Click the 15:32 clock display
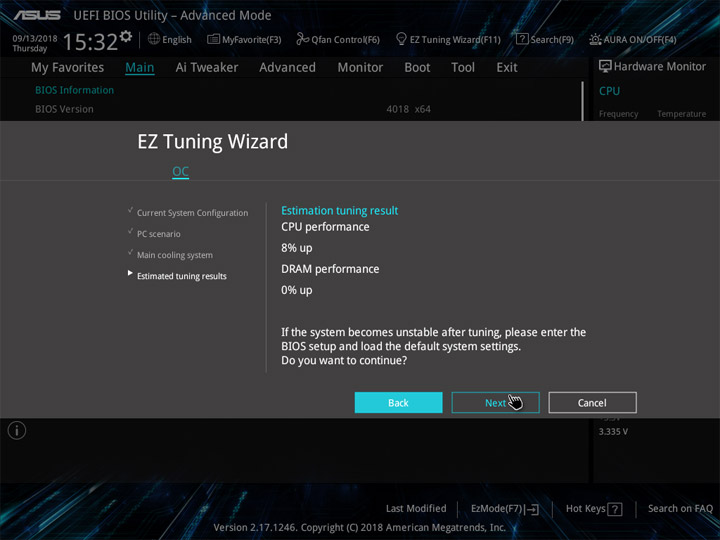This screenshot has width=720, height=540. pyautogui.click(x=90, y=42)
